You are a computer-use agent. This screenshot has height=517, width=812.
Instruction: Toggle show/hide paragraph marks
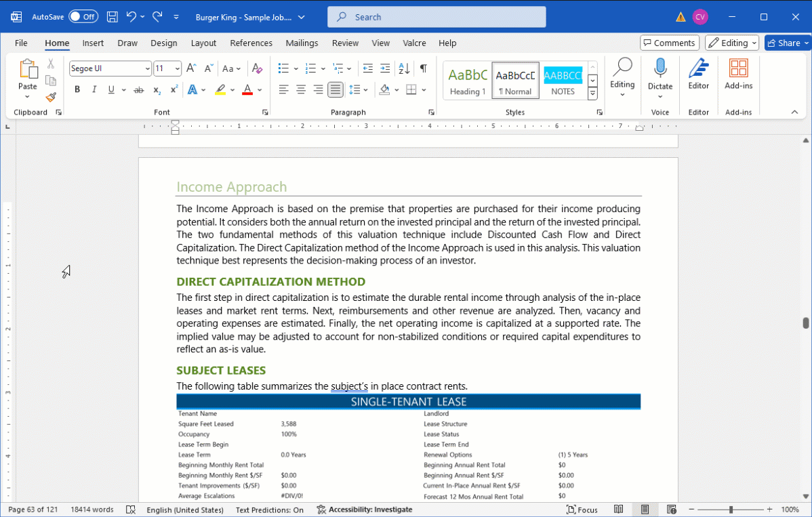click(x=424, y=68)
